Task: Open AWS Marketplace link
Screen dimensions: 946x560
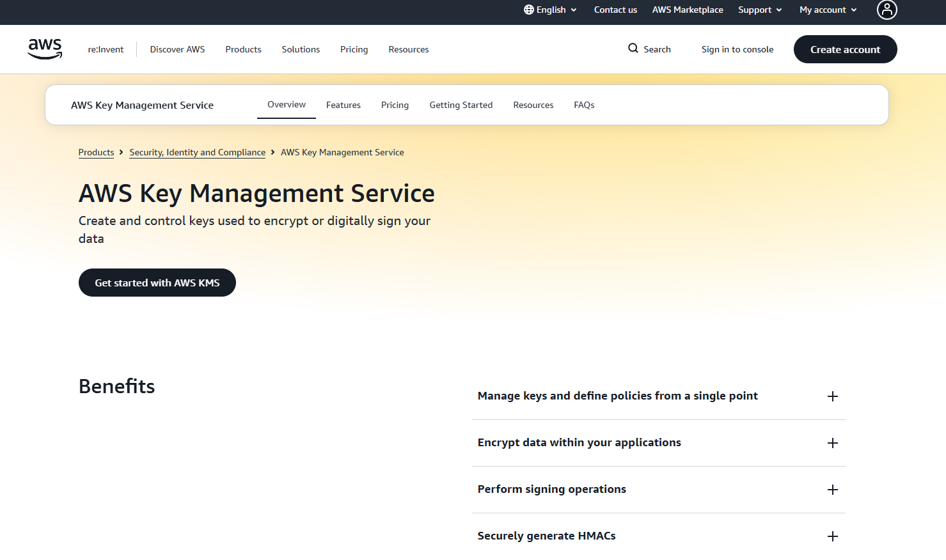Action: coord(688,10)
